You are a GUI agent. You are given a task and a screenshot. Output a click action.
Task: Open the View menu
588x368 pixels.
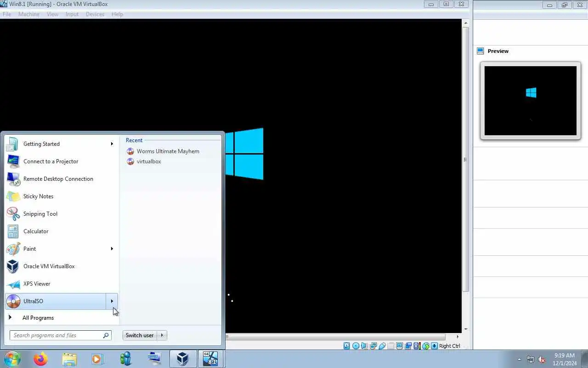[x=52, y=14]
